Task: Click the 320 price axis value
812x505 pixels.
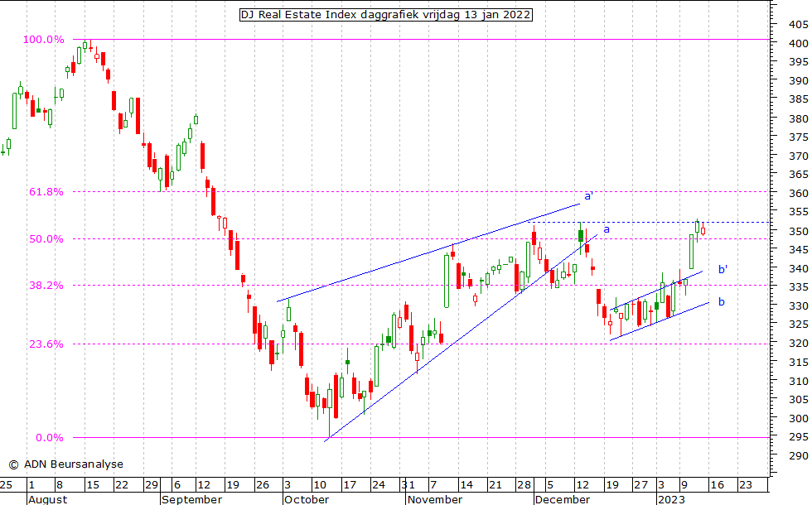Action: pos(798,343)
